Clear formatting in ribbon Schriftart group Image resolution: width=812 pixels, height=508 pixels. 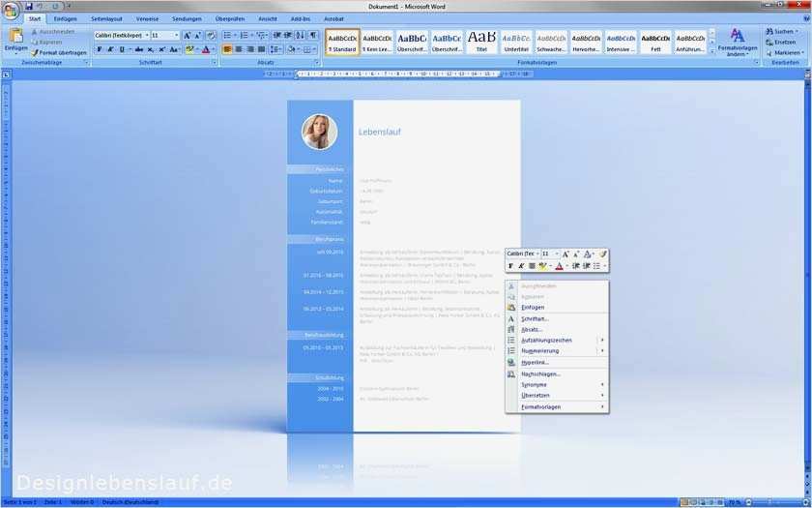pos(211,35)
